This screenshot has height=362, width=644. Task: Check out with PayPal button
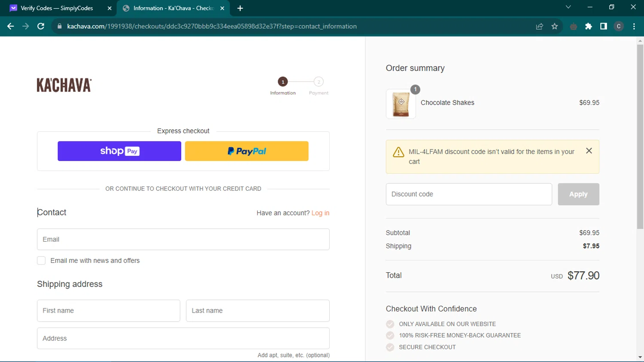[x=247, y=151]
